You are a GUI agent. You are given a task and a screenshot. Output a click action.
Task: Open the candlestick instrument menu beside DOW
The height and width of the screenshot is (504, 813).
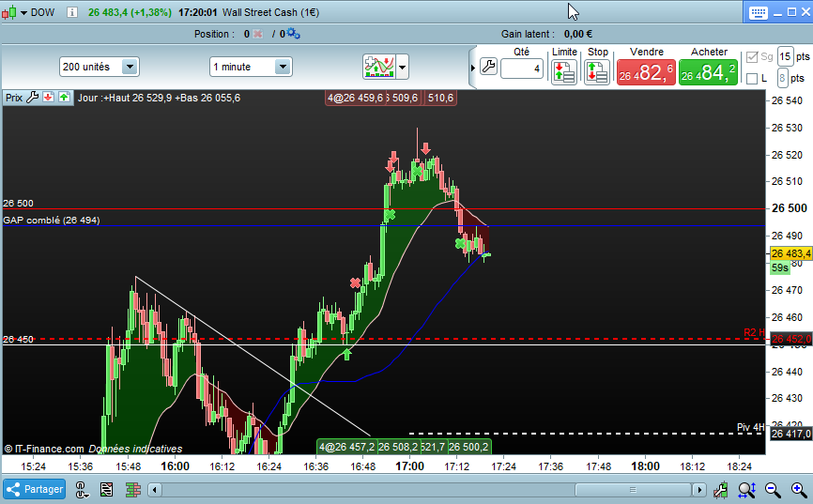14,12
